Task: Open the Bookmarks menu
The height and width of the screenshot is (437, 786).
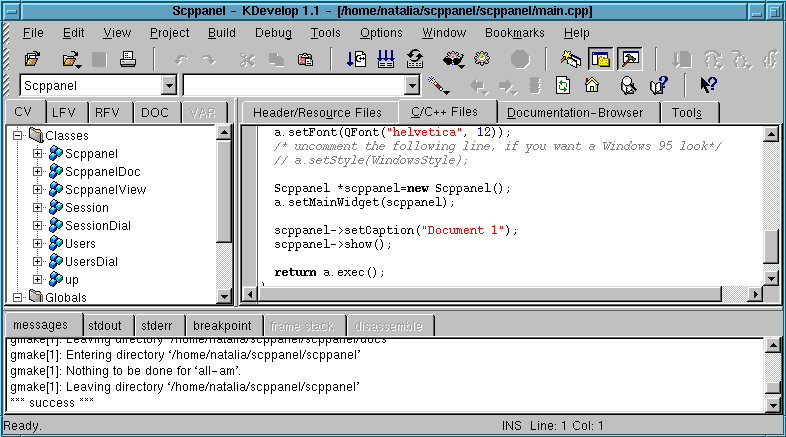Action: click(x=515, y=33)
